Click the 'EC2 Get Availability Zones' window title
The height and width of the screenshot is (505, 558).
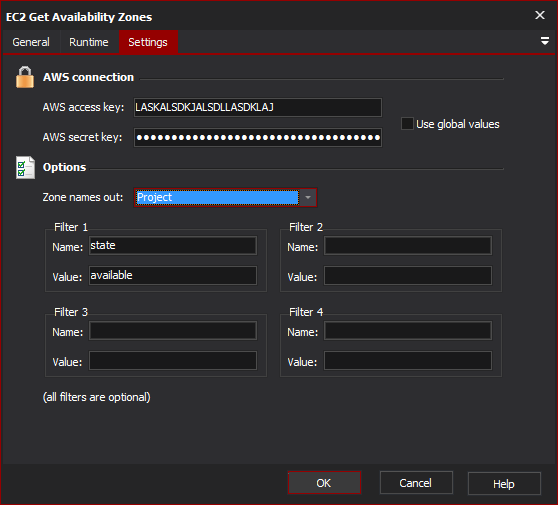tap(79, 17)
